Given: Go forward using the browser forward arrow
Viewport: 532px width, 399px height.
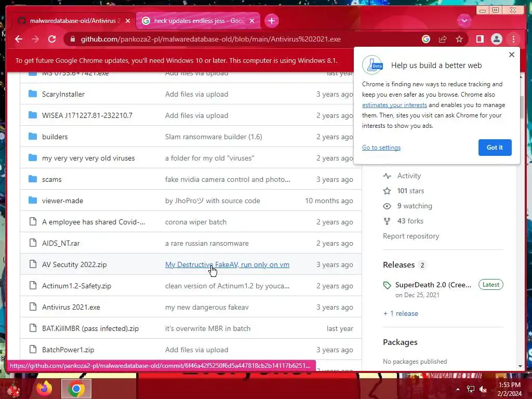Looking at the screenshot, I should [35, 39].
